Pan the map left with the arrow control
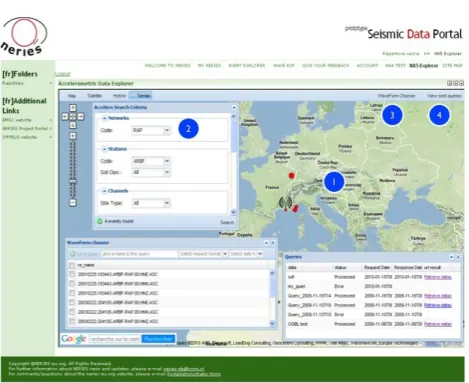 (x=65, y=116)
